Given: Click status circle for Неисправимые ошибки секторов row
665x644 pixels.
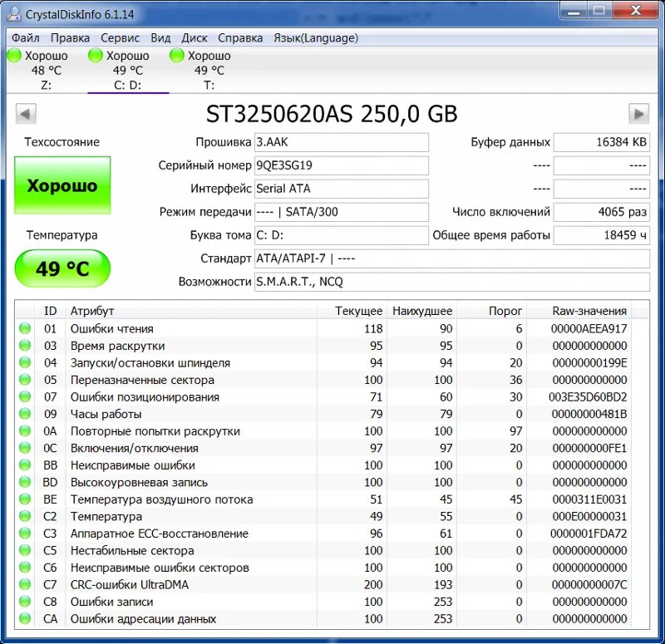Looking at the screenshot, I should click(25, 568).
